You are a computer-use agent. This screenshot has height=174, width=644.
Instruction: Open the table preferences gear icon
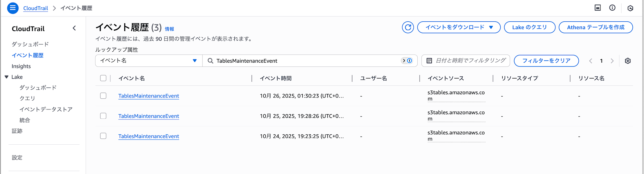point(628,61)
